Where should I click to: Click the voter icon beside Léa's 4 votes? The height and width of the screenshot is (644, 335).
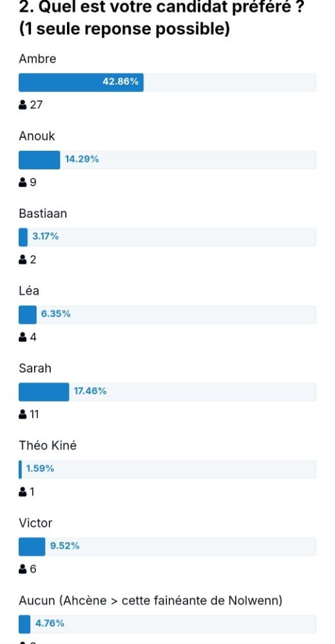pyautogui.click(x=23, y=337)
